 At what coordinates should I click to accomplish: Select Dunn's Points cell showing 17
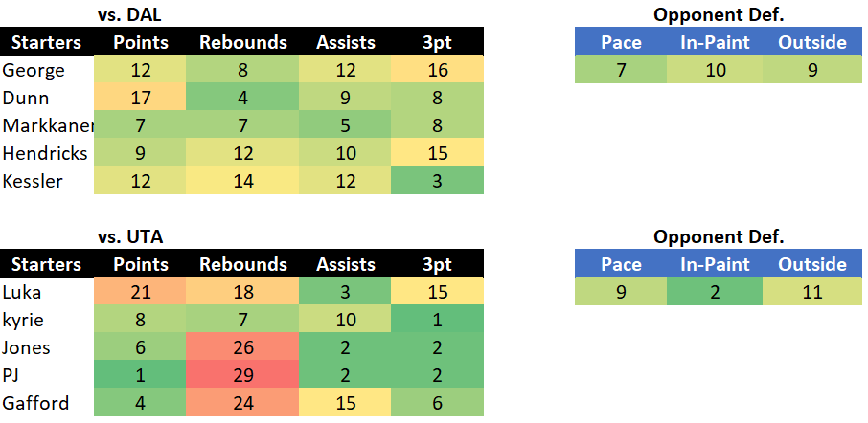click(x=141, y=98)
